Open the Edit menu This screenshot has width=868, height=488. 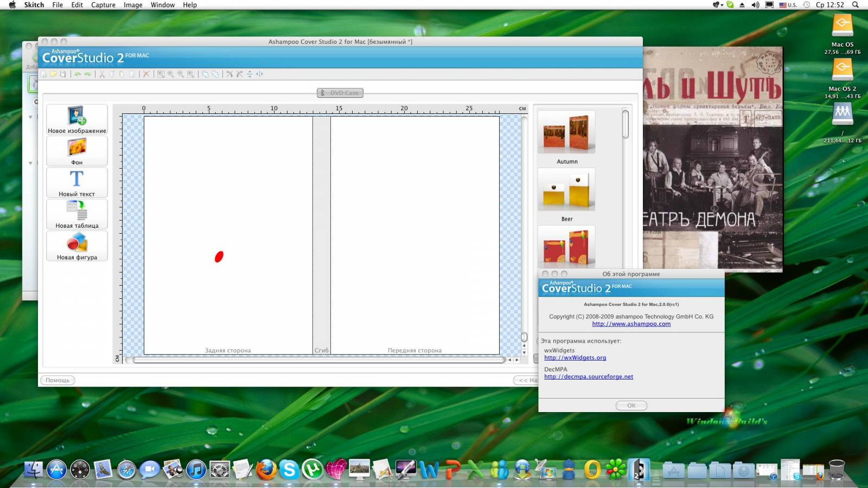click(77, 5)
